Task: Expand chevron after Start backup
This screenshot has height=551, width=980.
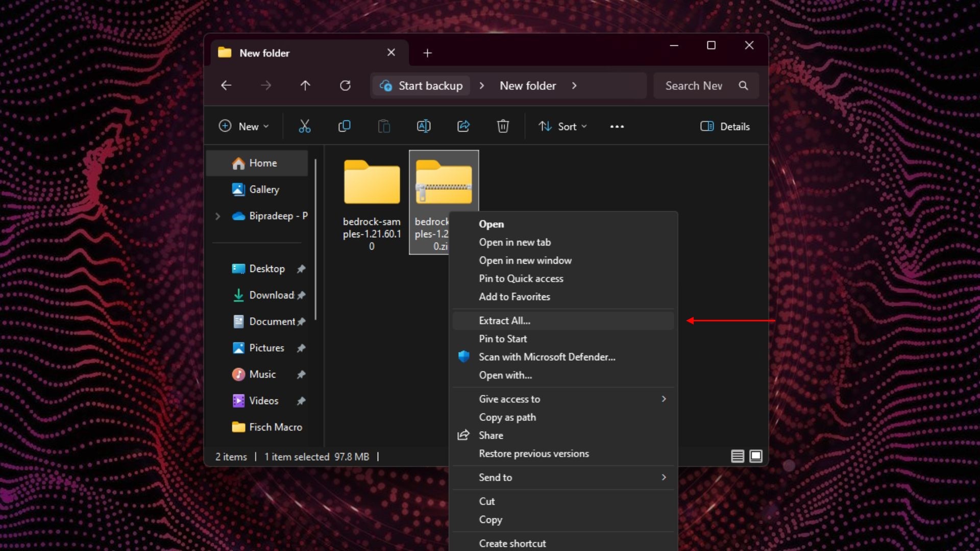Action: point(481,86)
